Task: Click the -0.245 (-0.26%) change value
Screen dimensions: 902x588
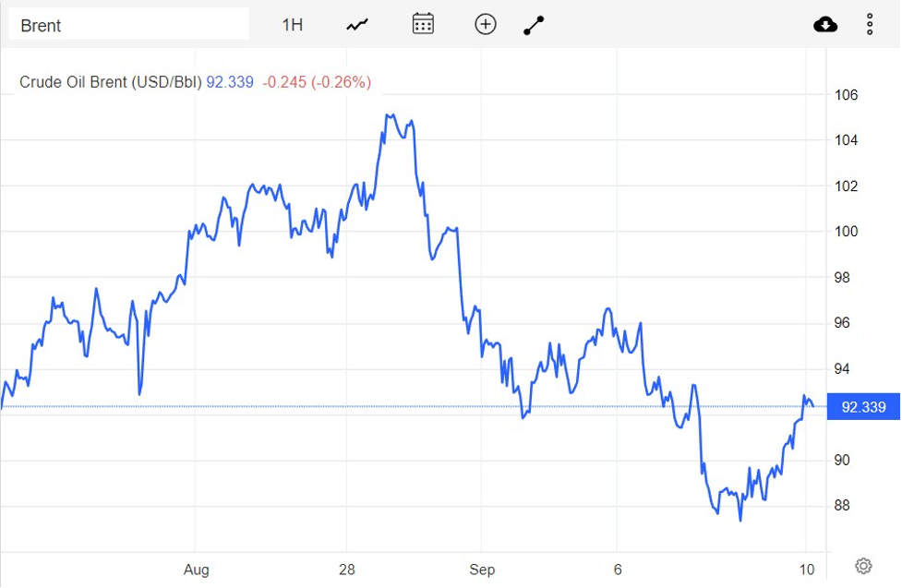Action: click(x=317, y=82)
